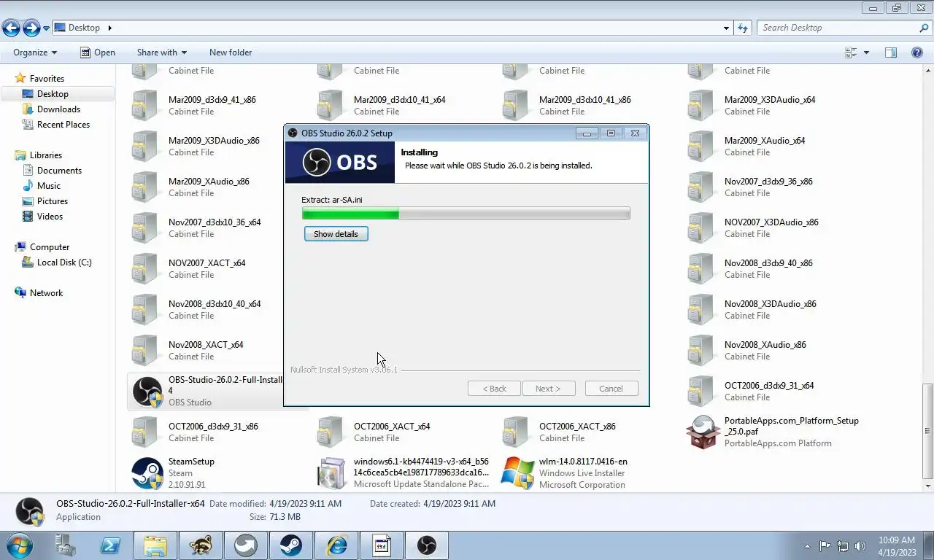
Task: Show hidden system tray icons
Action: point(807,546)
